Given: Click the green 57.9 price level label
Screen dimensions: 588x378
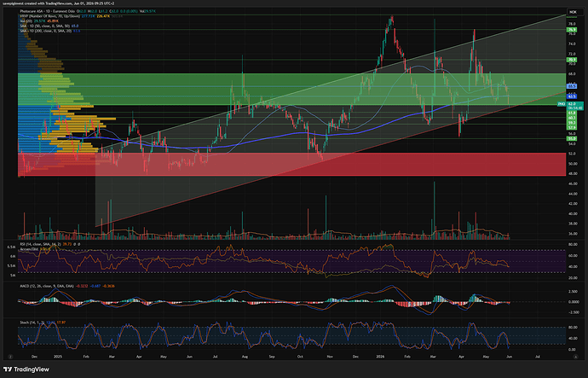Looking at the screenshot, I should pyautogui.click(x=572, y=128).
